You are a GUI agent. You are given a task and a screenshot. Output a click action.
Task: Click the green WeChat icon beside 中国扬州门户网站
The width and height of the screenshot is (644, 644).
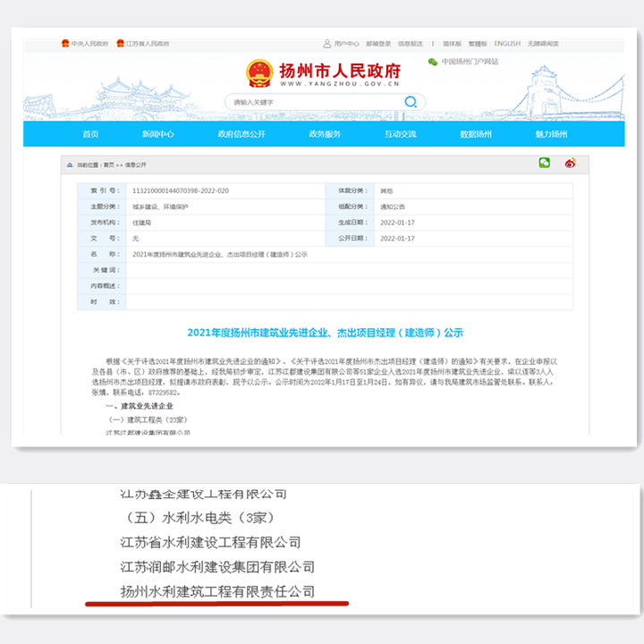tap(433, 62)
